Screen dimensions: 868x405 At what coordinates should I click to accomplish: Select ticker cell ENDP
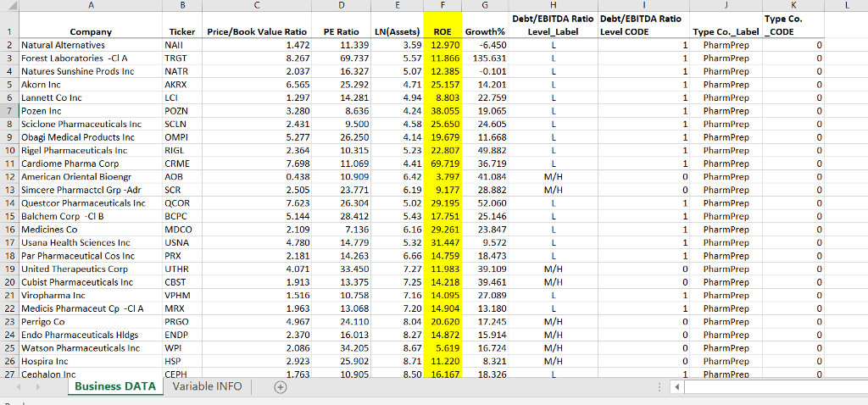point(182,335)
